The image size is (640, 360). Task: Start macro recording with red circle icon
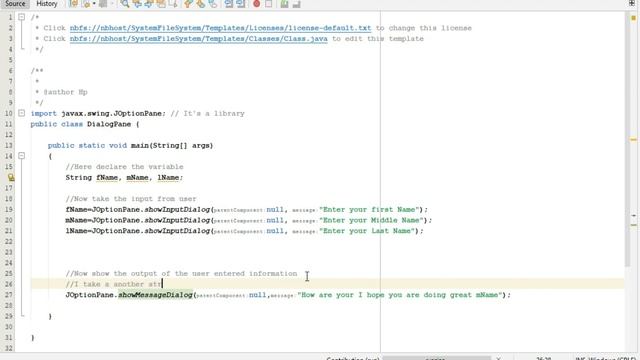coord(256,4)
